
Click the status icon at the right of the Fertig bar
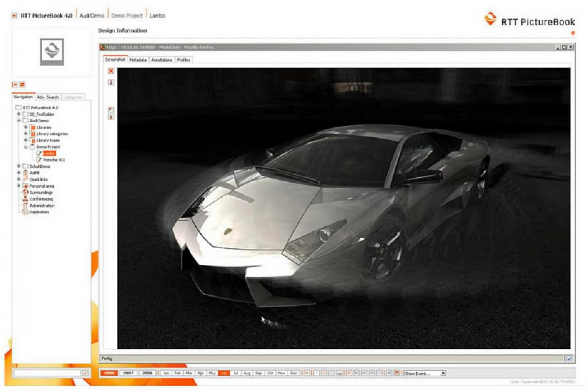pyautogui.click(x=569, y=358)
